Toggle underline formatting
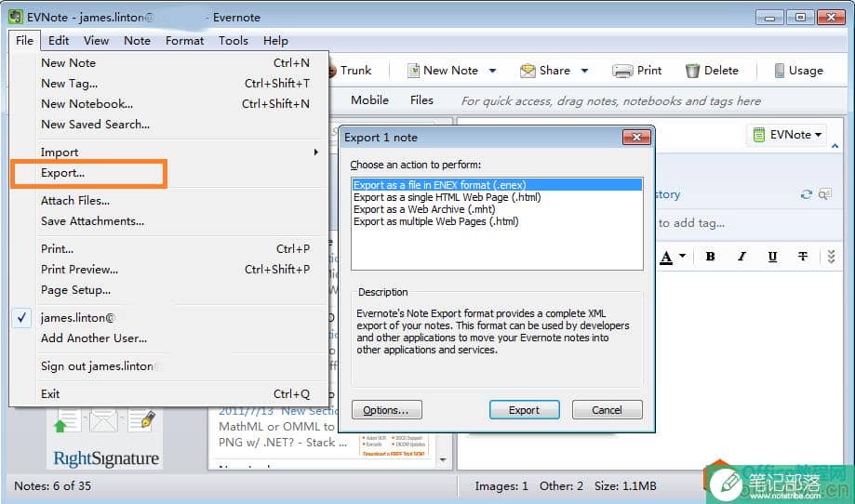Screen dimensions: 855x504 772,257
